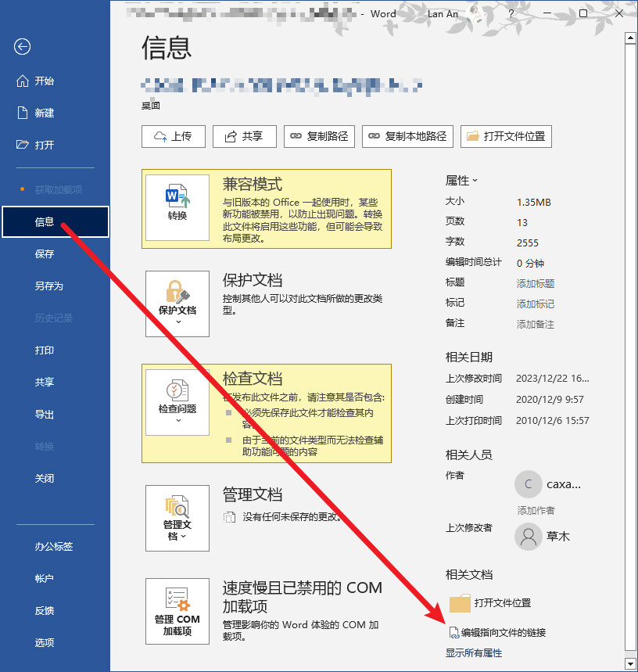Open the 检查问题 dropdown button

click(x=177, y=402)
